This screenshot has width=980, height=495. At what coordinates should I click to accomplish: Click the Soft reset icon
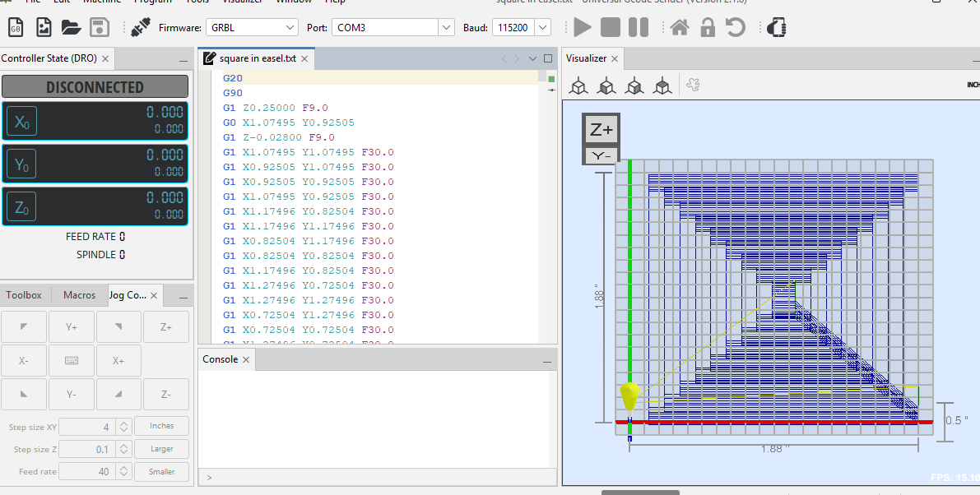[735, 27]
